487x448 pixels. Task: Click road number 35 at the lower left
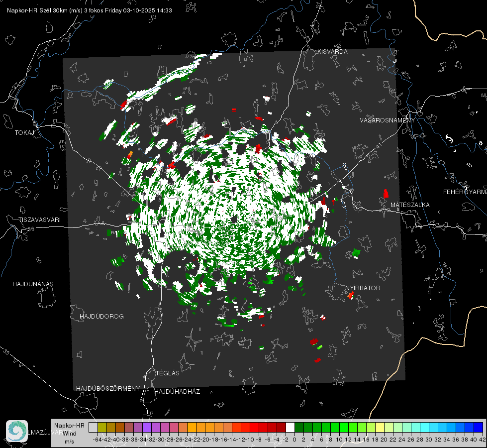6,352
